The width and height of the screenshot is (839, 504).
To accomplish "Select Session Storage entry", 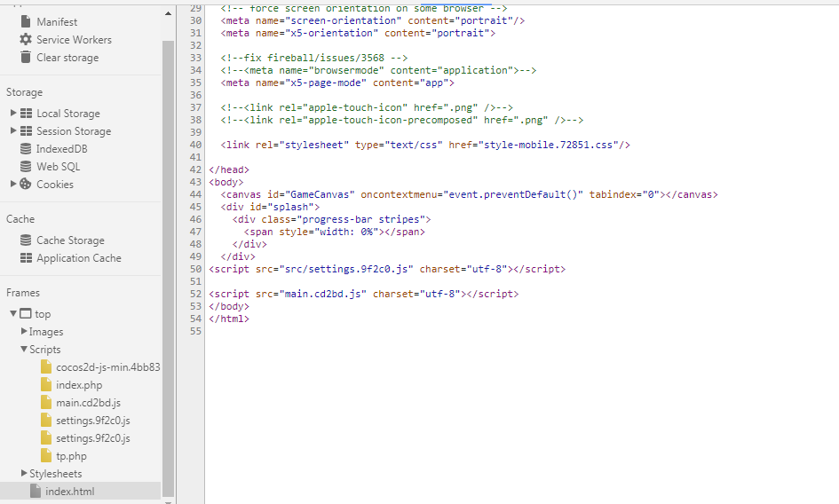I will pyautogui.click(x=74, y=131).
